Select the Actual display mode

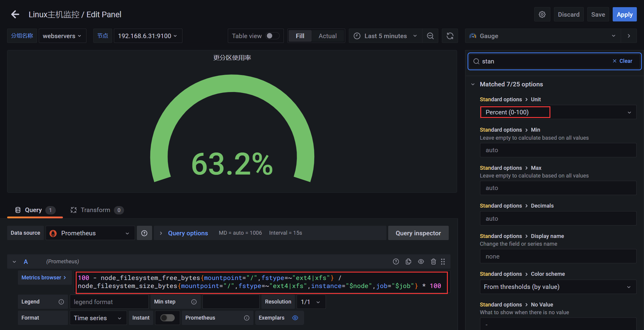(327, 36)
